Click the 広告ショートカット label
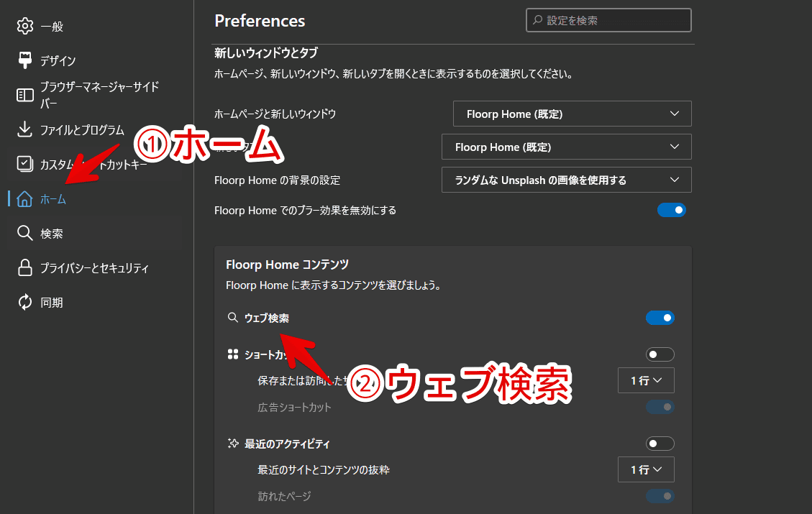This screenshot has width=812, height=514. [294, 408]
